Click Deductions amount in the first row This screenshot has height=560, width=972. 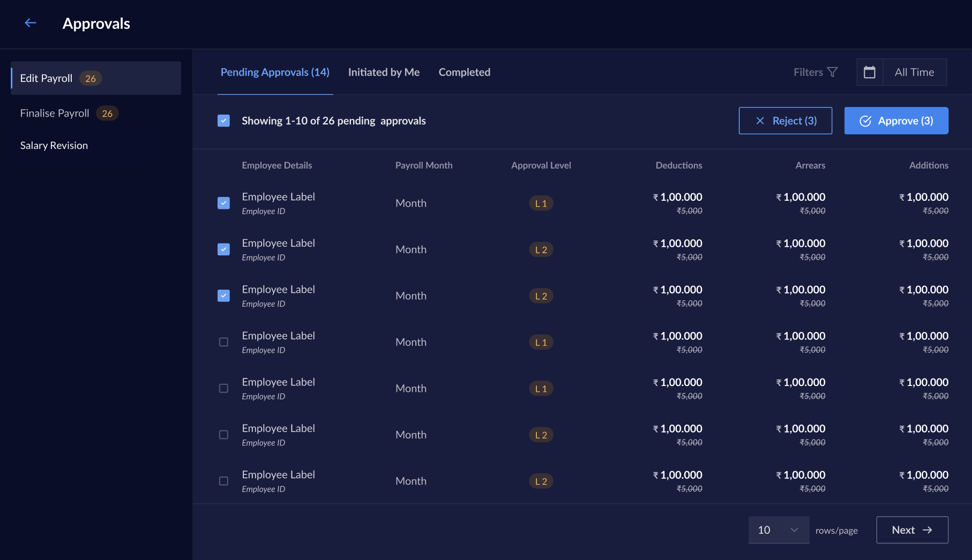coord(677,197)
